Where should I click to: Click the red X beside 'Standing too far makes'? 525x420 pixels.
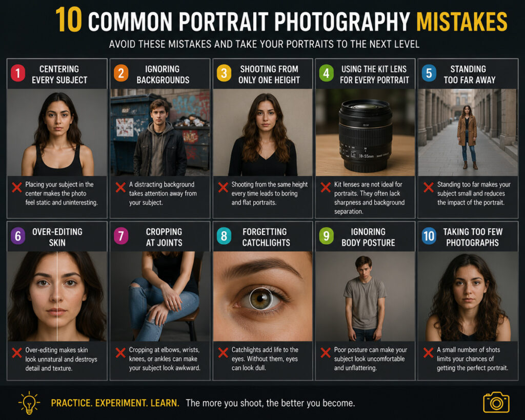[428, 187]
